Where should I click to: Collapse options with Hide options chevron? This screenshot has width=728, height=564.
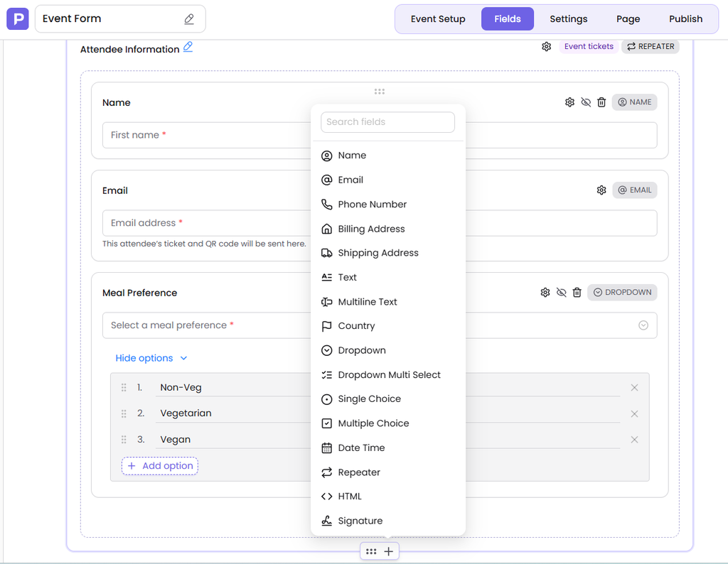pyautogui.click(x=184, y=358)
